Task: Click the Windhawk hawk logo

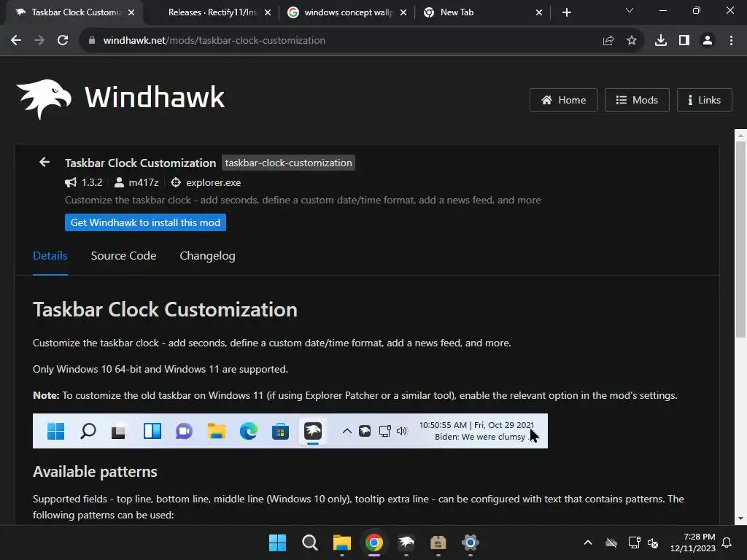Action: click(44, 98)
